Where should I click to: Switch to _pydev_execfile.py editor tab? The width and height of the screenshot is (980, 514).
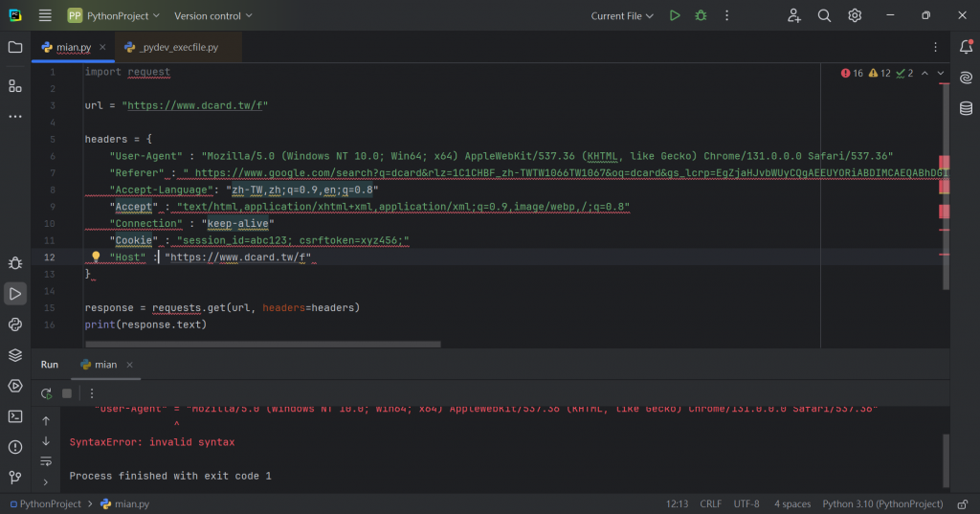click(x=178, y=47)
